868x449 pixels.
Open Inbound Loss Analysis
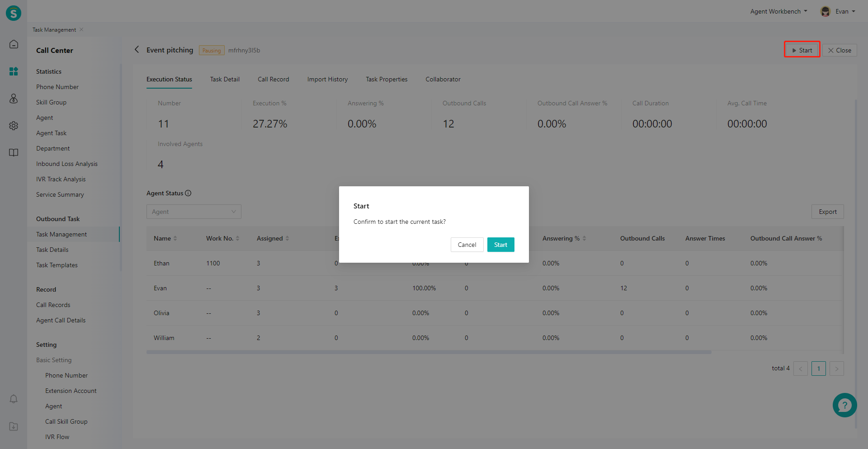pyautogui.click(x=67, y=164)
